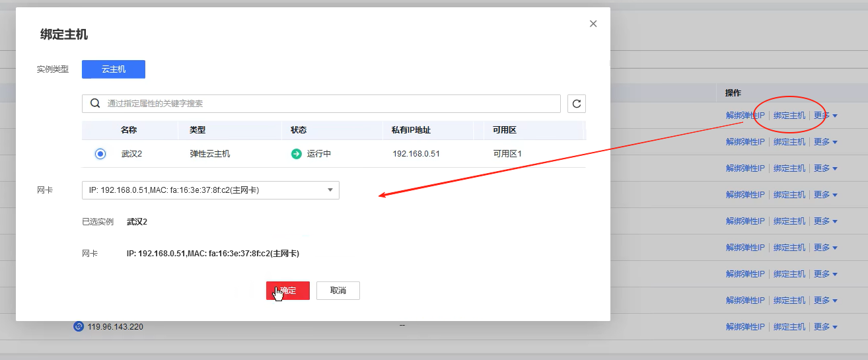Select the radio button for 武汉2

tap(100, 154)
